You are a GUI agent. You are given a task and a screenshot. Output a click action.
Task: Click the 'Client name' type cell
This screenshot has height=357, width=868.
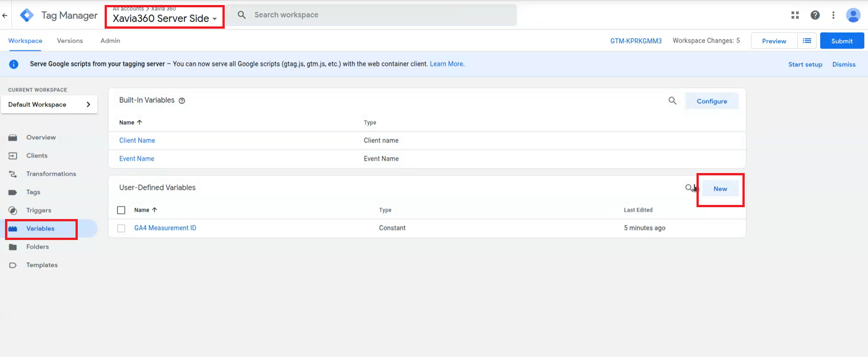click(x=381, y=140)
